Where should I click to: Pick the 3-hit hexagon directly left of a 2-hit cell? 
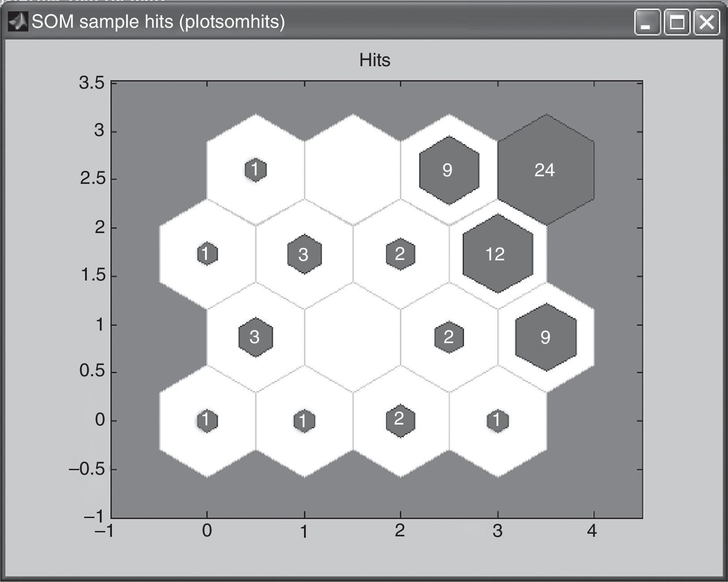304,254
